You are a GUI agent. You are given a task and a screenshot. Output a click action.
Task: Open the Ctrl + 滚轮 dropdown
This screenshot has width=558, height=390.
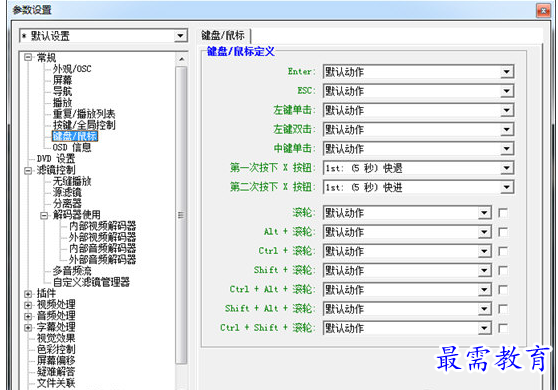pos(407,251)
